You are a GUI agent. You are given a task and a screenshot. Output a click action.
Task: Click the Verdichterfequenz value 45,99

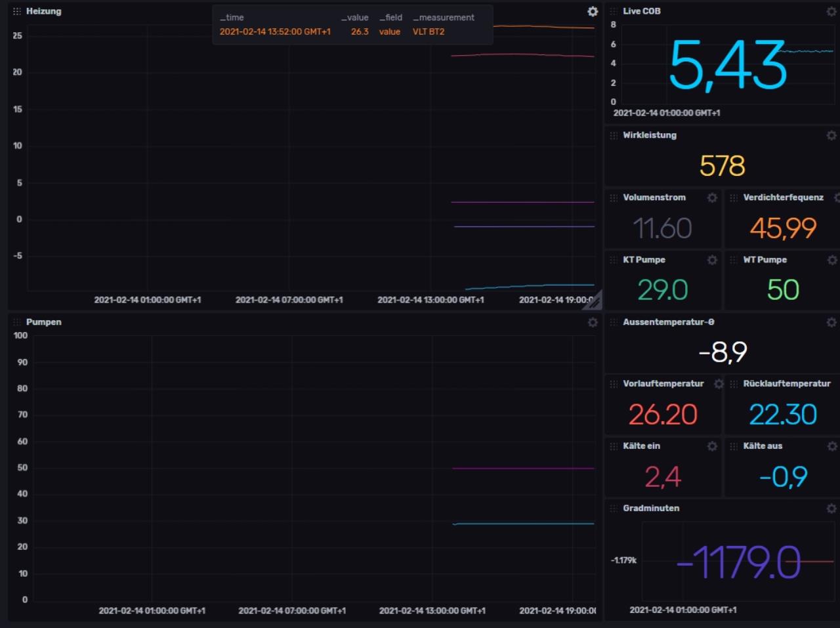pos(783,228)
